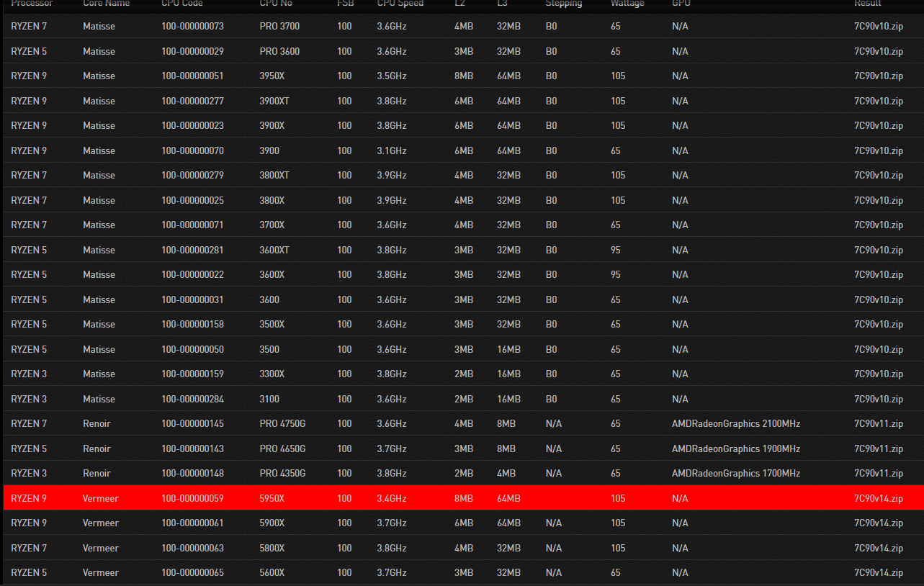Click CPU code 100-000000070
Viewport: 924px width, 586px height.
(x=192, y=150)
